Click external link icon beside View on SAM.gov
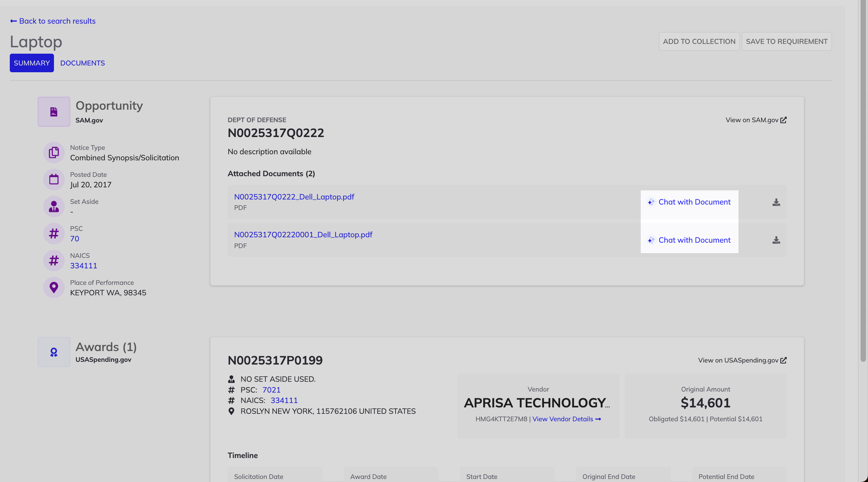 point(784,120)
